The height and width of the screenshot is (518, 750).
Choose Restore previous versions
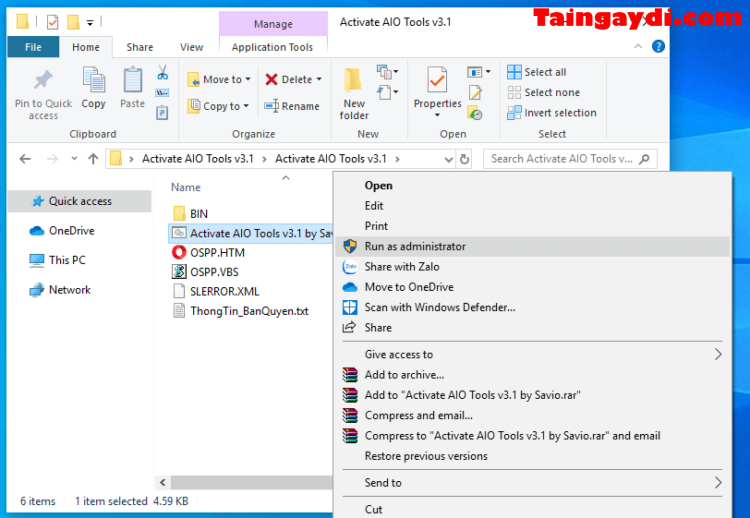coord(533,456)
